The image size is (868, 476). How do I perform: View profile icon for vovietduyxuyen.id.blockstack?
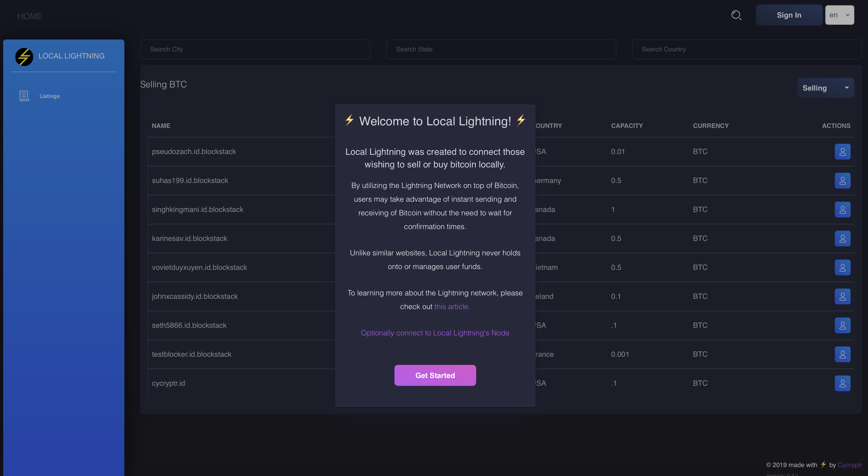pyautogui.click(x=842, y=267)
